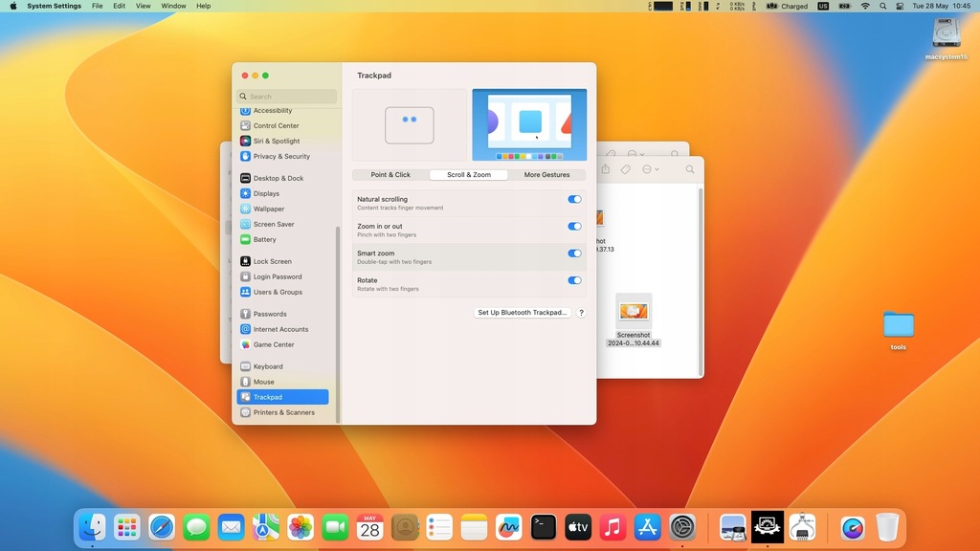Open the Battery settings pane
Viewport: 980px width, 551px height.
(264, 239)
